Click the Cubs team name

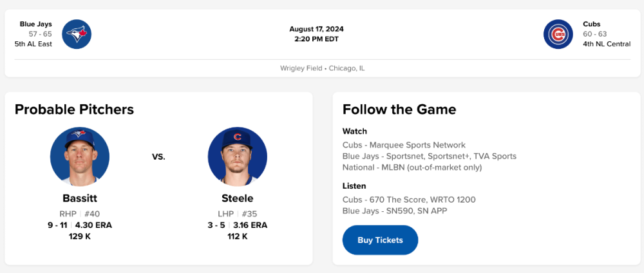[x=592, y=24]
